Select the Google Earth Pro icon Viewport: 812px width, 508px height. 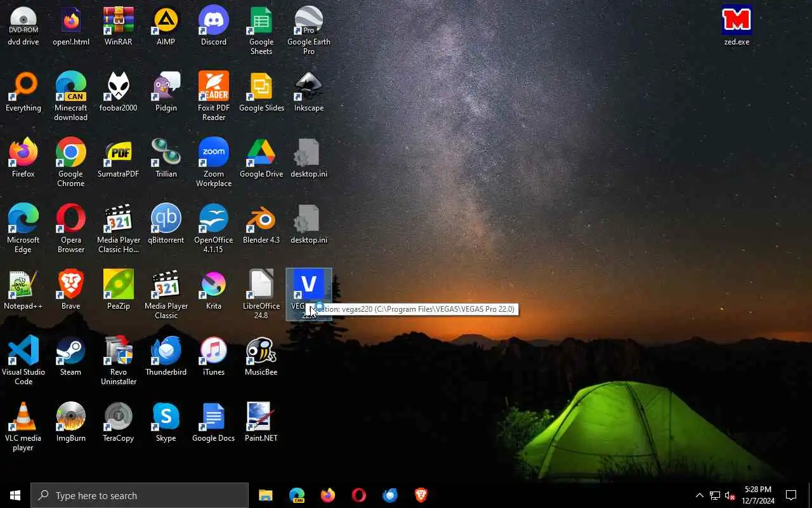click(309, 30)
